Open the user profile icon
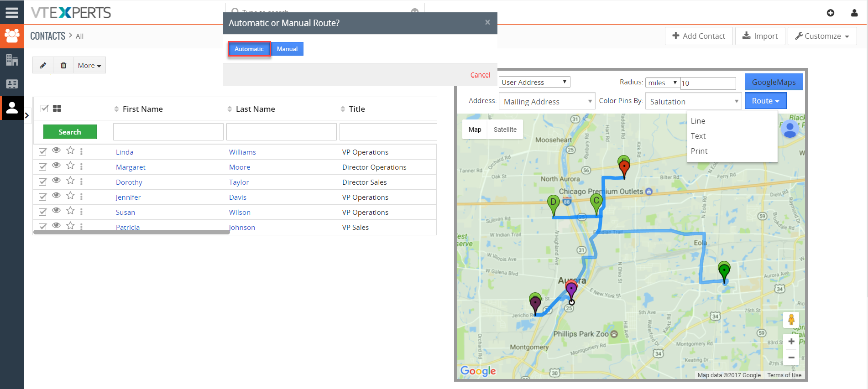Image resolution: width=868 pixels, height=389 pixels. (854, 13)
